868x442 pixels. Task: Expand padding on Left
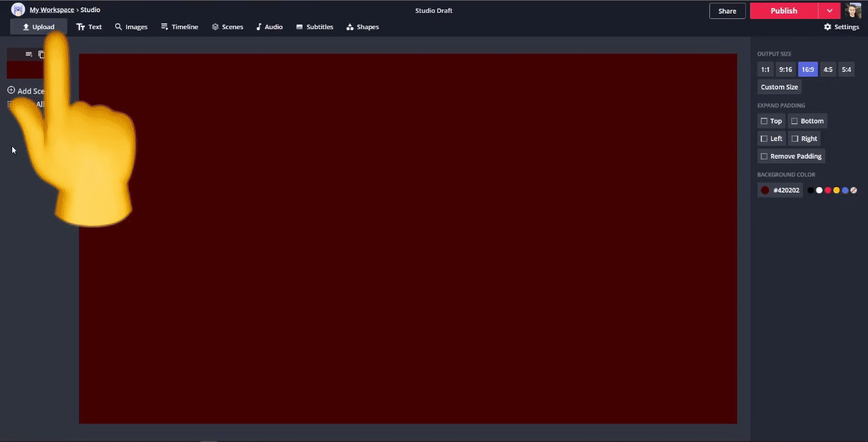771,138
